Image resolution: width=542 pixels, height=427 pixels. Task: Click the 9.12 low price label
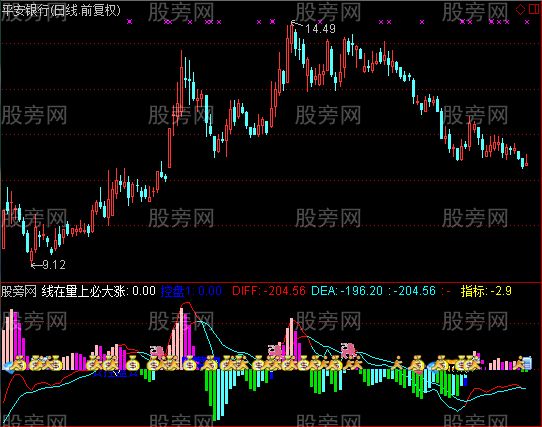pos(54,265)
